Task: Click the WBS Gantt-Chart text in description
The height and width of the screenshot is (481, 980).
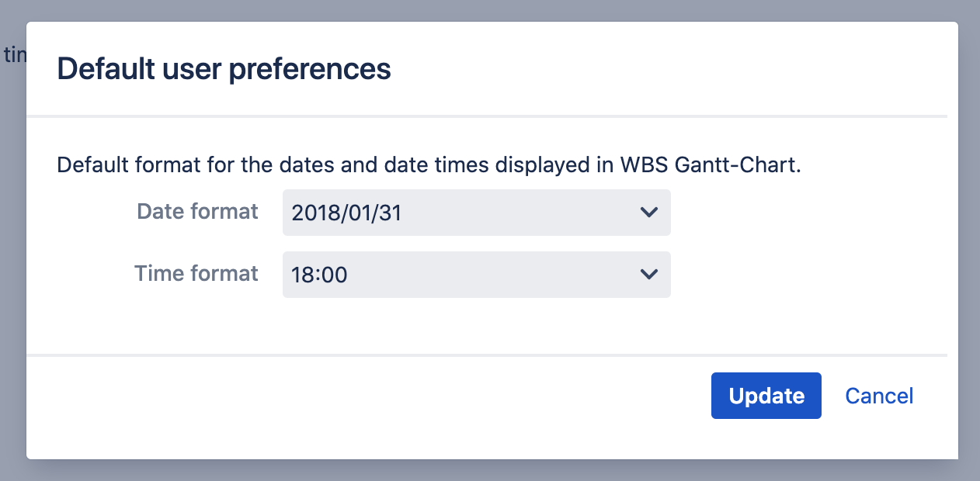Action: pos(710,165)
